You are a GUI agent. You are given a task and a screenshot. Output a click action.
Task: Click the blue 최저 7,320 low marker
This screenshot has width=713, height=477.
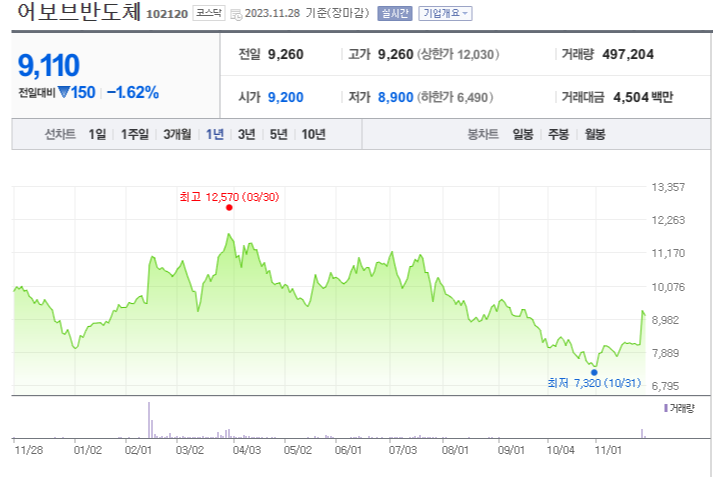point(594,372)
